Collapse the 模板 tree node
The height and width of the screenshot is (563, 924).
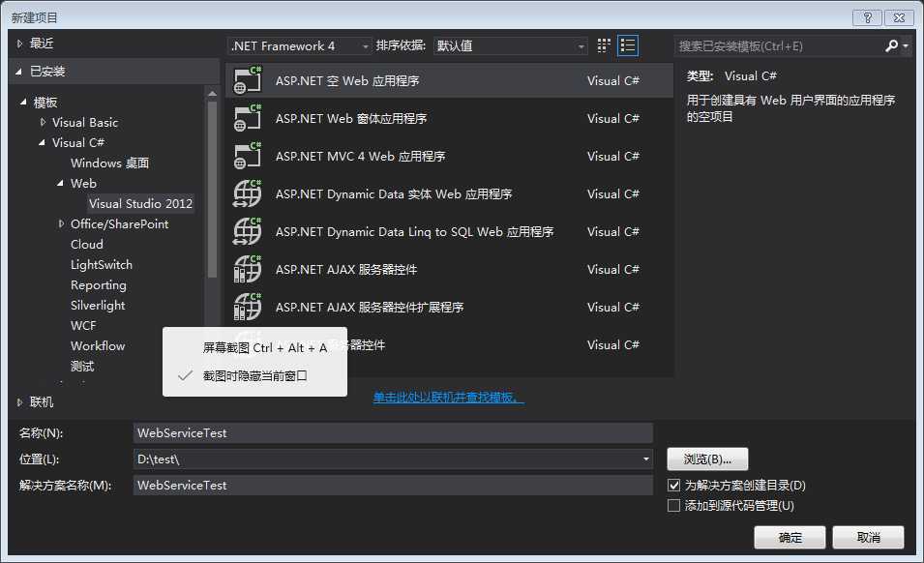23,102
